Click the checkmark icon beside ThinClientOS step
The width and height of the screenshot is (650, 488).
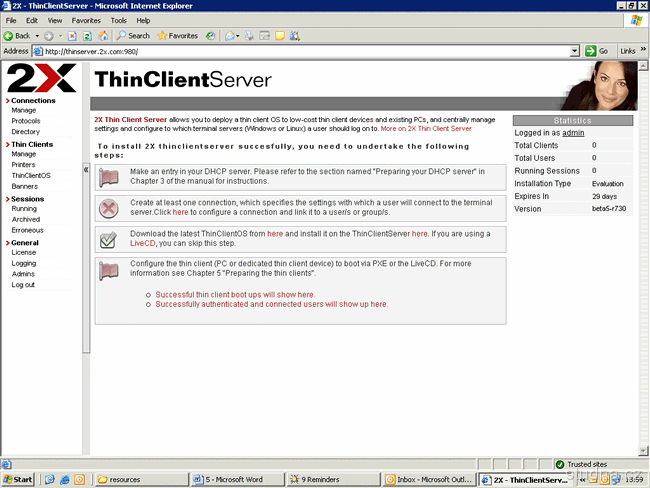tap(109, 240)
